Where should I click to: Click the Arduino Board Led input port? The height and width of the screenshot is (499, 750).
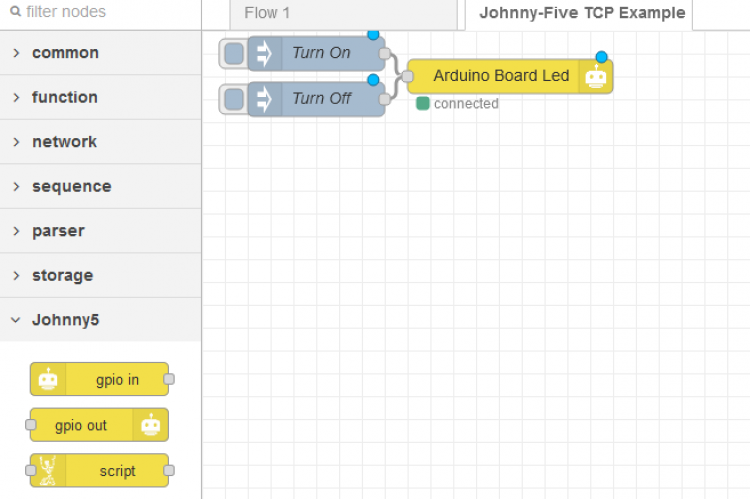(408, 76)
